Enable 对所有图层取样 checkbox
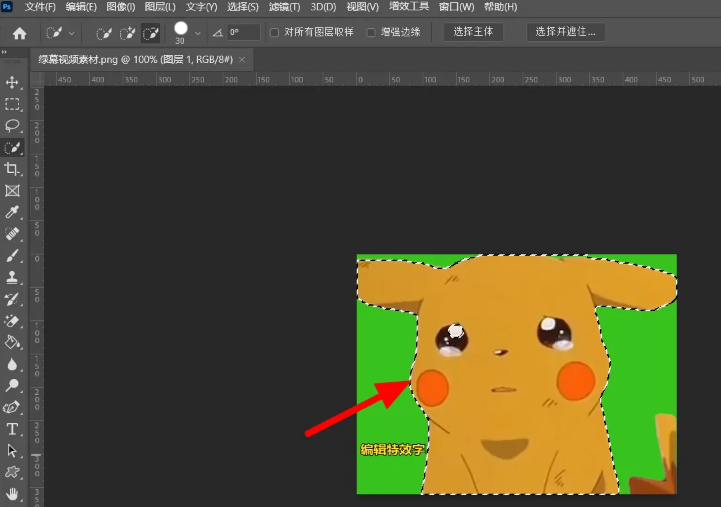 pyautogui.click(x=275, y=33)
